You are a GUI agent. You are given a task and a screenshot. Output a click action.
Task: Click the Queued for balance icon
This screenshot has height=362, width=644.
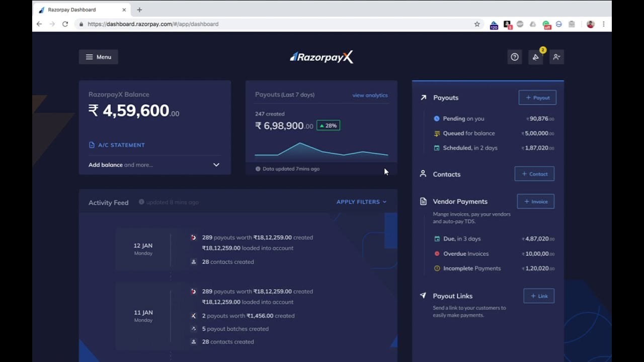pos(437,133)
